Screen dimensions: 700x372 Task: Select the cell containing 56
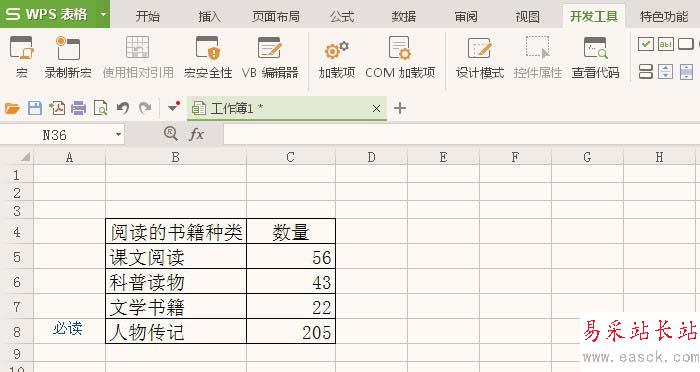(291, 256)
